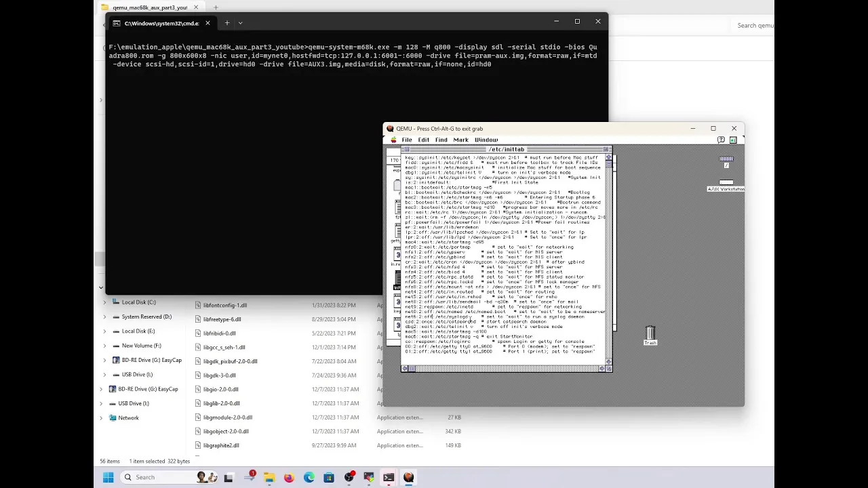Viewport: 868px width, 488px height.
Task: Open the Find menu in A/UX editor
Action: (441, 140)
